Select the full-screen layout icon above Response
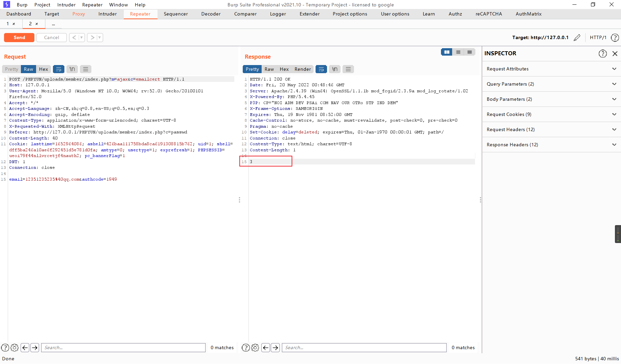Image resolution: width=621 pixels, height=364 pixels. [x=469, y=52]
